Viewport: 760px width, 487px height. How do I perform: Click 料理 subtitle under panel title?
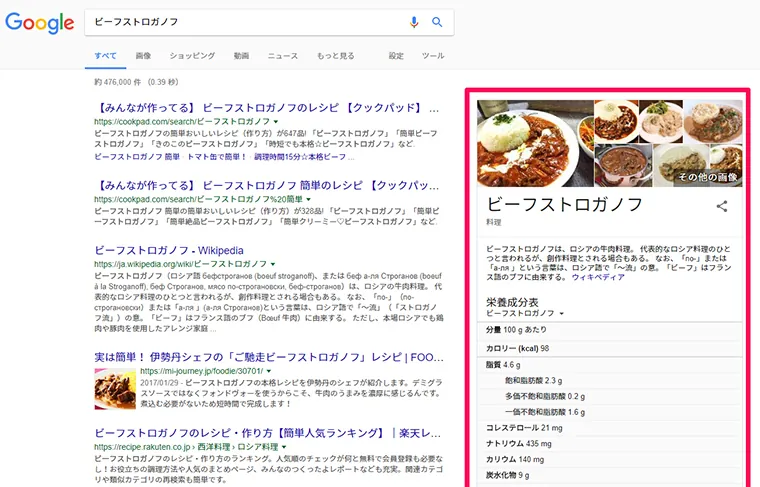494,222
